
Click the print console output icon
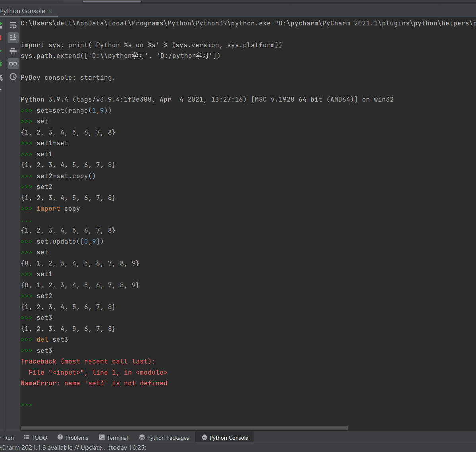13,51
